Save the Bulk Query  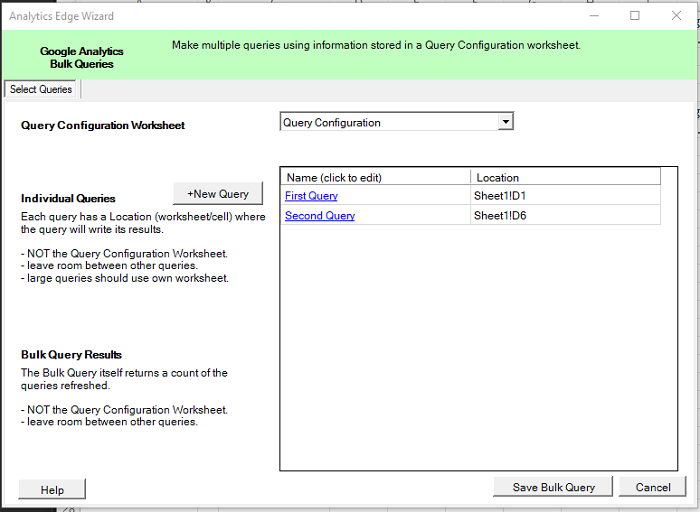(553, 487)
